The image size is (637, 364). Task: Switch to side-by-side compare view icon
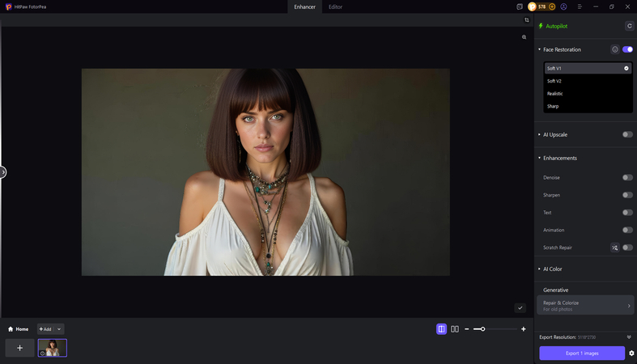tap(455, 329)
